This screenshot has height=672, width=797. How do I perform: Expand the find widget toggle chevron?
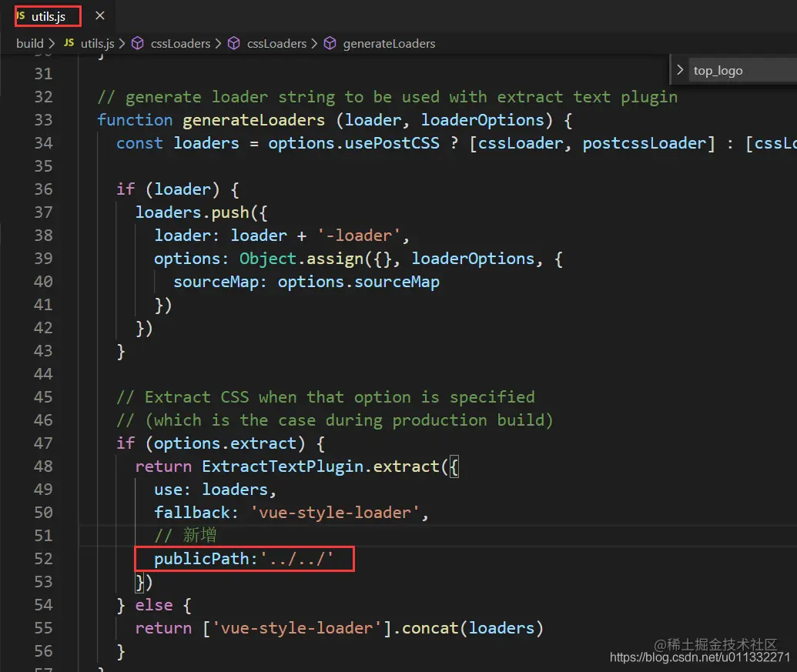point(680,69)
